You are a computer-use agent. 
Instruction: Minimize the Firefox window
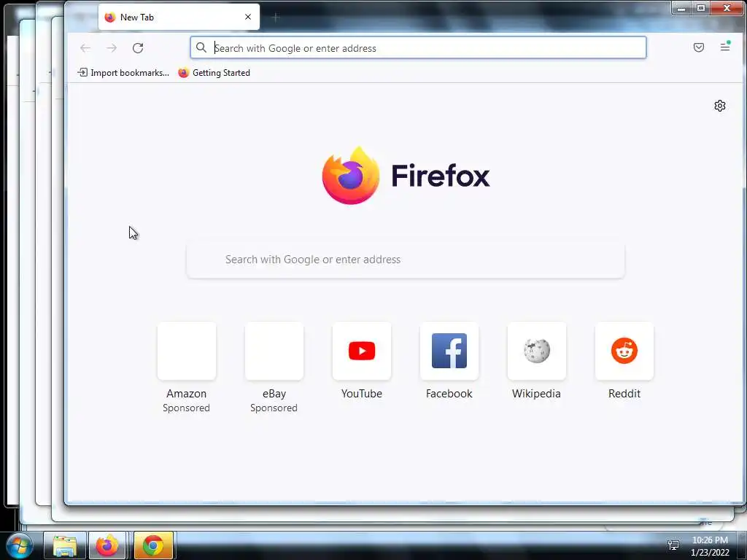[x=681, y=8]
